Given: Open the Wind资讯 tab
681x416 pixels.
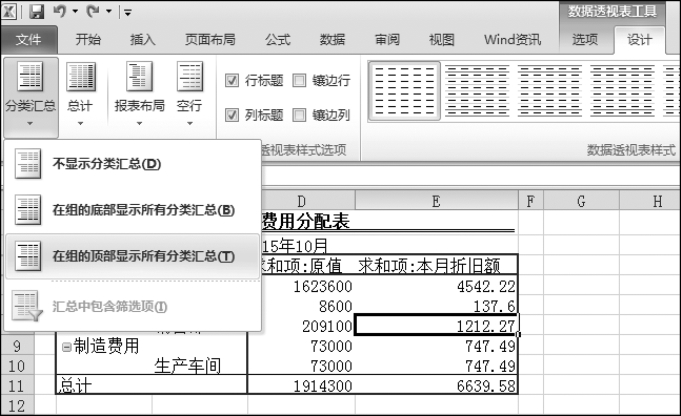Looking at the screenshot, I should coord(512,40).
